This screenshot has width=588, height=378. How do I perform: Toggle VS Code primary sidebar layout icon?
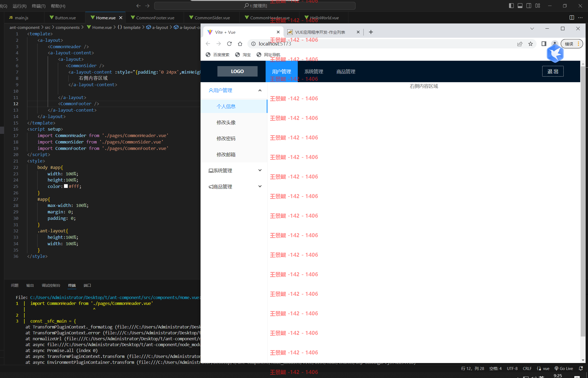(x=511, y=6)
